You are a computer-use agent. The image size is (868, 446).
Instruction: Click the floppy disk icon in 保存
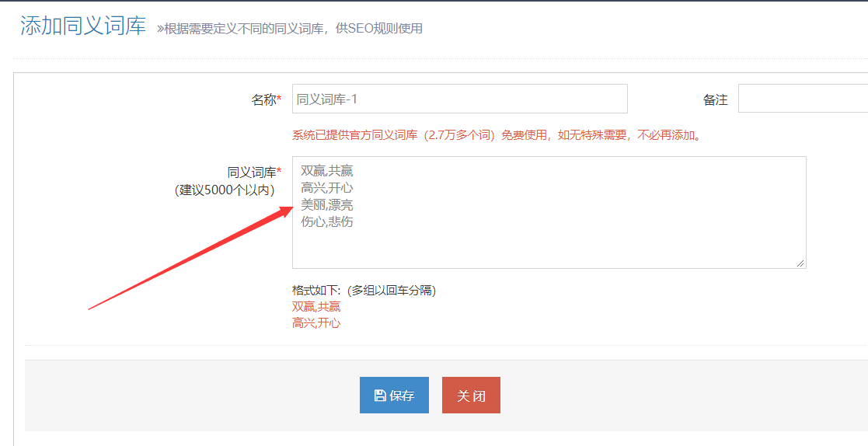point(380,395)
